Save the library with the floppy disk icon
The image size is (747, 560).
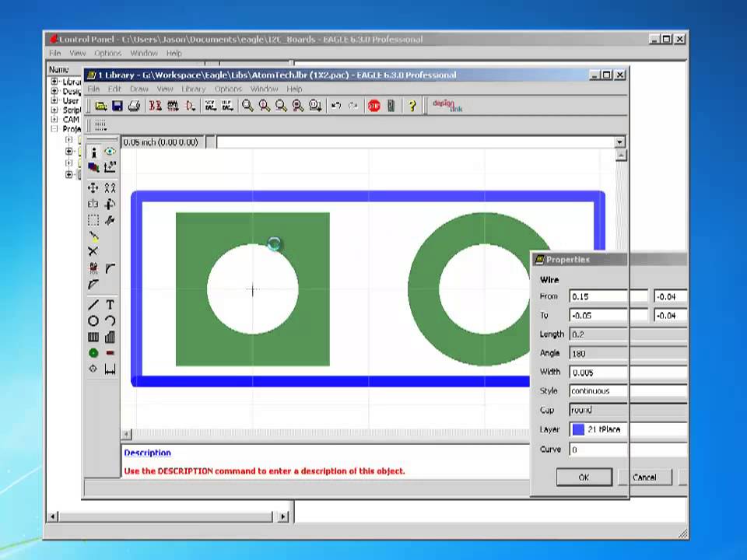tap(117, 106)
